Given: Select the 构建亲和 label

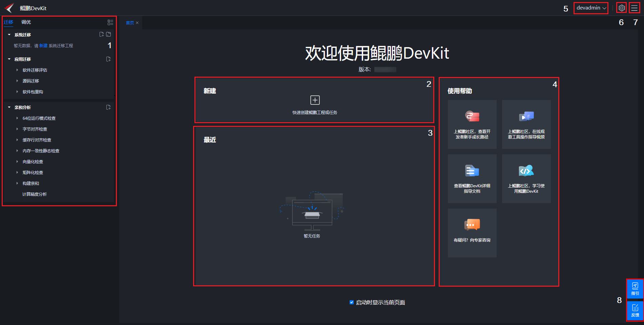Looking at the screenshot, I should [31, 183].
